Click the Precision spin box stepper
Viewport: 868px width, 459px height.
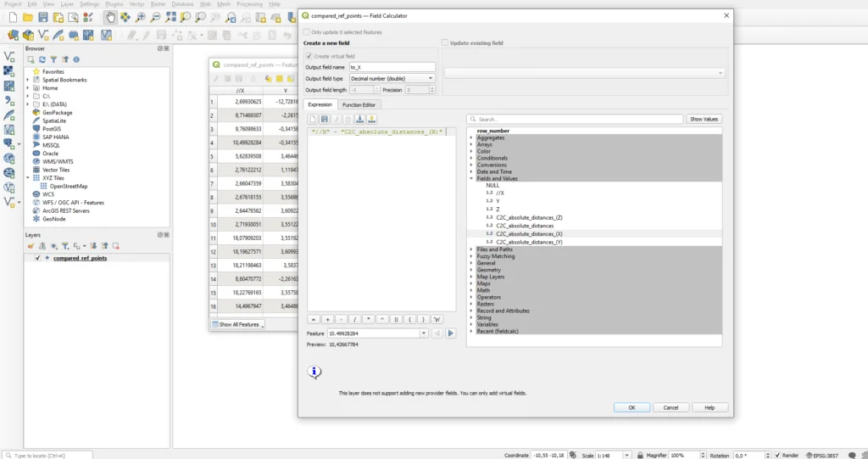(431, 90)
